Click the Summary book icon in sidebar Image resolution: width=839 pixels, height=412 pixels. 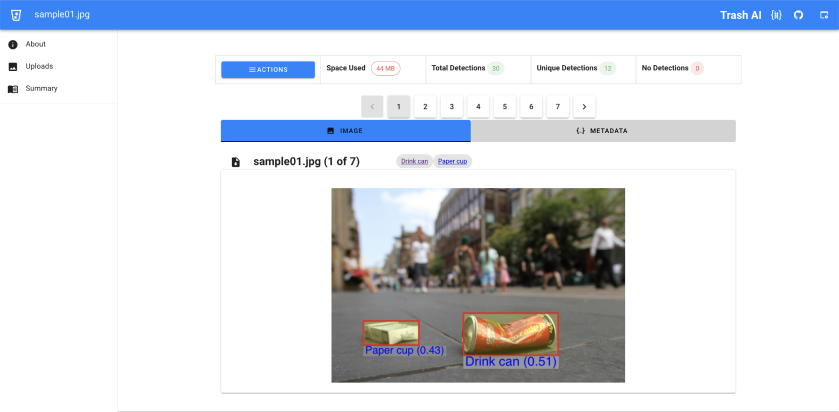(13, 89)
